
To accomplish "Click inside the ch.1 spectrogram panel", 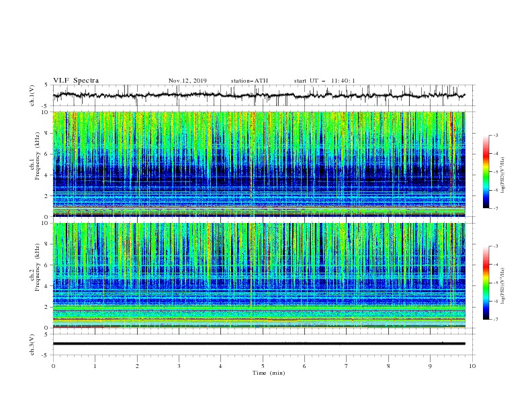I will pyautogui.click(x=259, y=164).
